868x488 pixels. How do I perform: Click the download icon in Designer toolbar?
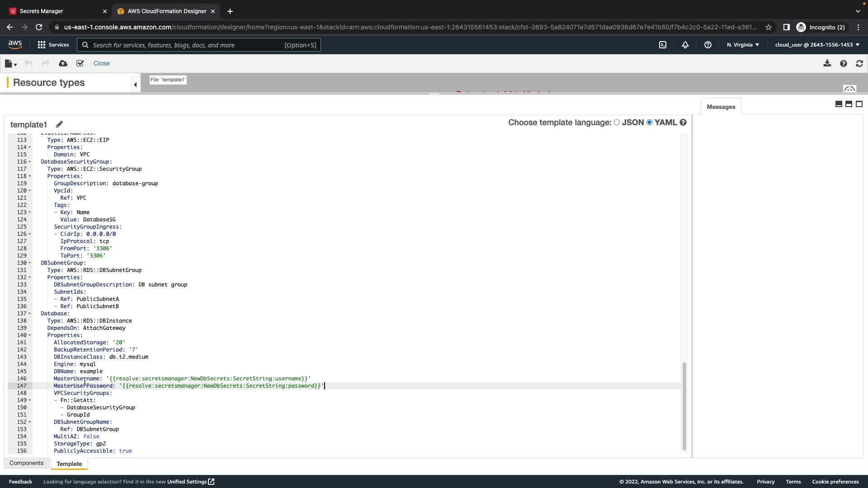827,63
